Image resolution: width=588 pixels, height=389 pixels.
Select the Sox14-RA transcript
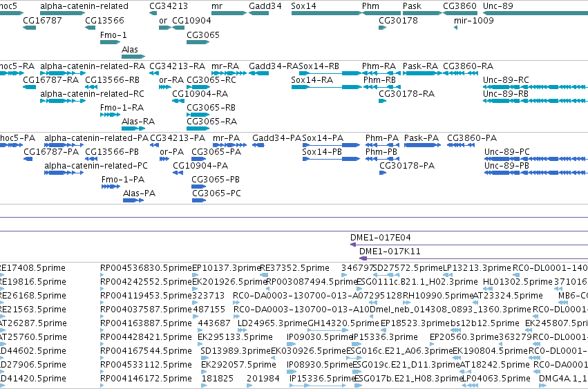327,87
